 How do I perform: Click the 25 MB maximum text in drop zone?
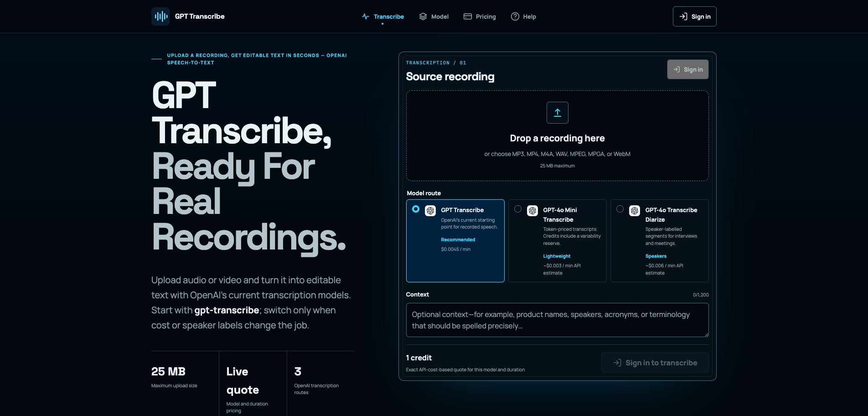558,166
